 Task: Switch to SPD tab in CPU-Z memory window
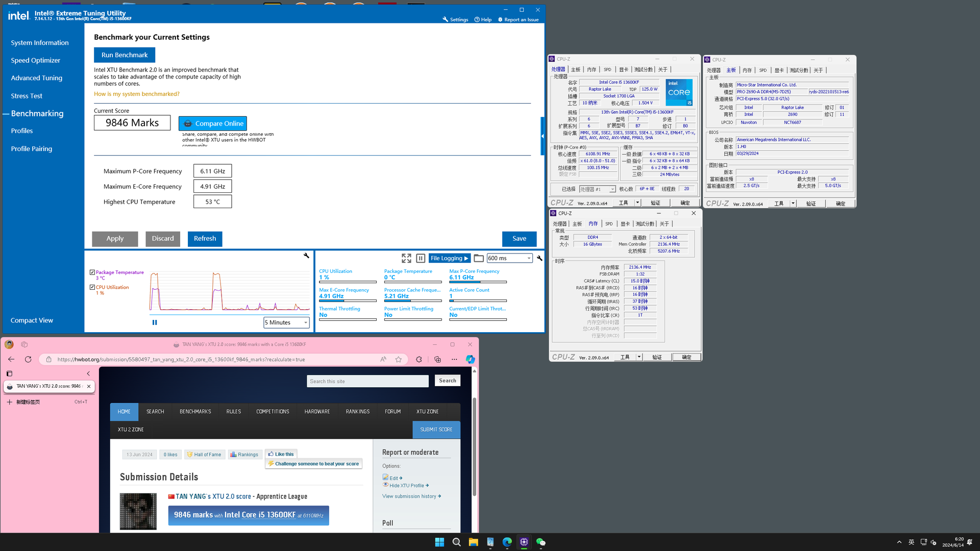[609, 224]
